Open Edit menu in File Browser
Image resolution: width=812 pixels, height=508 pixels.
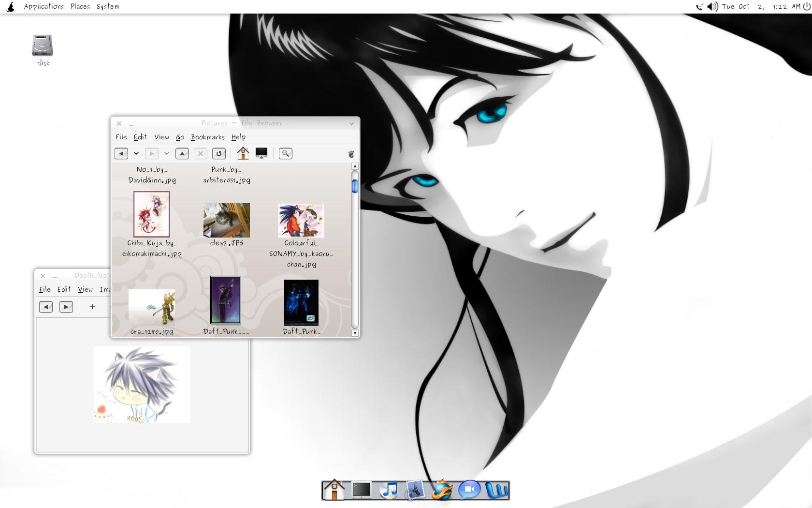click(140, 137)
